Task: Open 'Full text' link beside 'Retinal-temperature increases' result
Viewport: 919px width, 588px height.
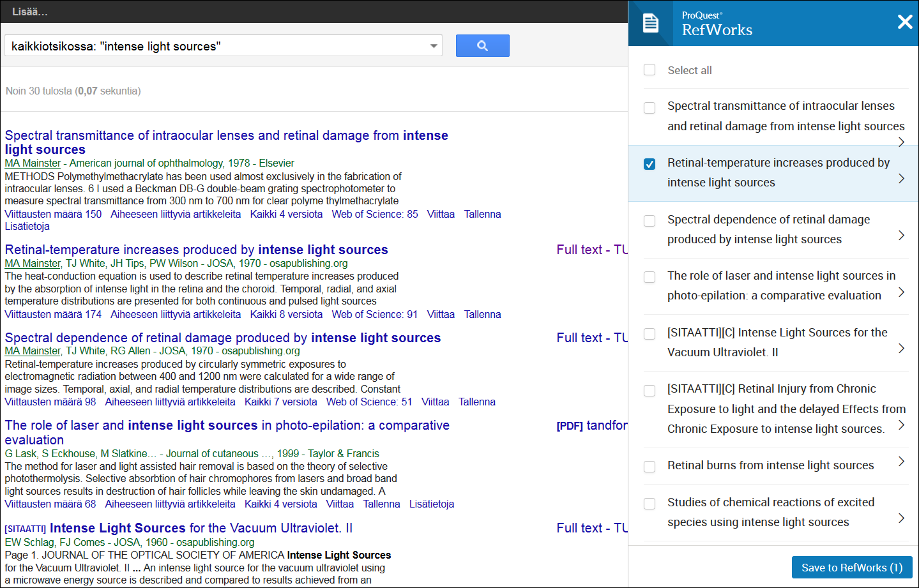Action: pos(592,250)
